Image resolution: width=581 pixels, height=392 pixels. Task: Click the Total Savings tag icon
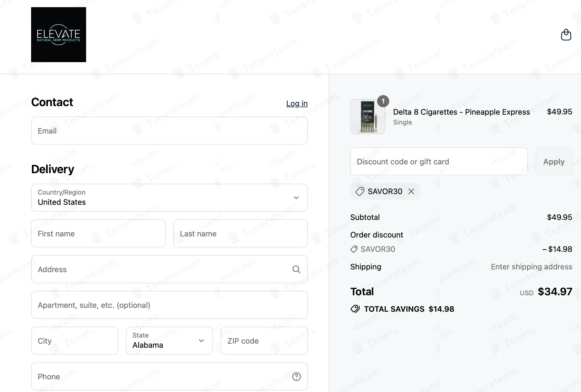click(x=355, y=309)
